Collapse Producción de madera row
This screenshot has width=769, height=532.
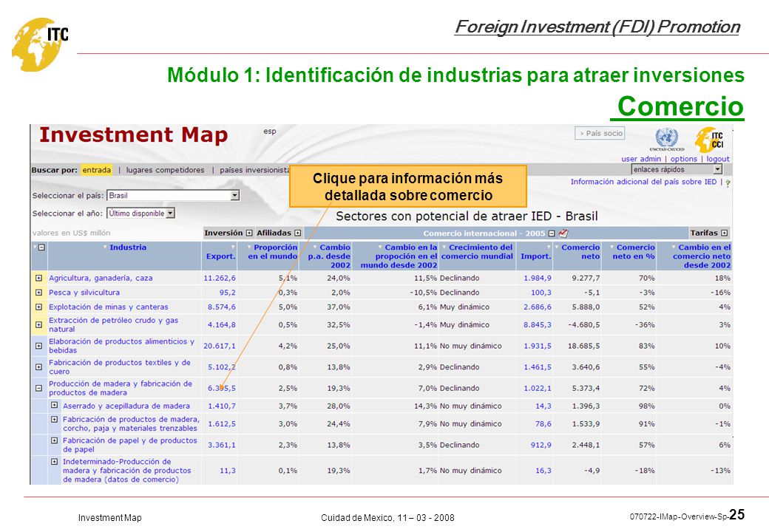coord(38,388)
